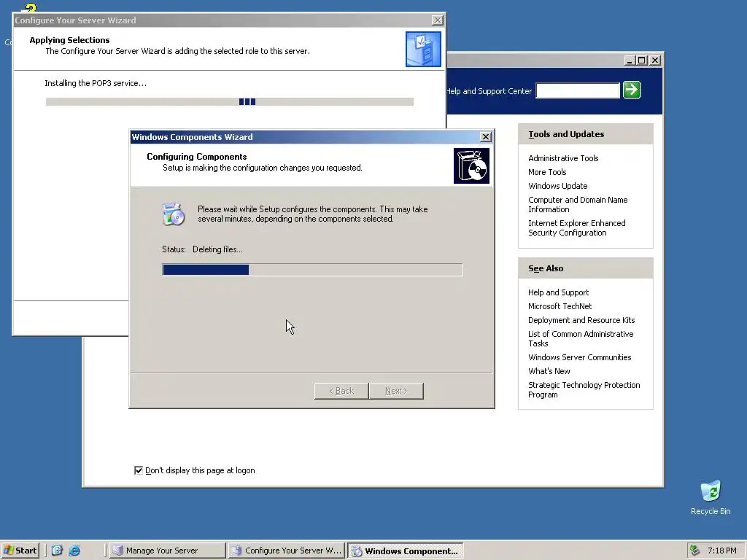Click the Status: Deleting files text
This screenshot has width=747, height=560.
click(202, 249)
